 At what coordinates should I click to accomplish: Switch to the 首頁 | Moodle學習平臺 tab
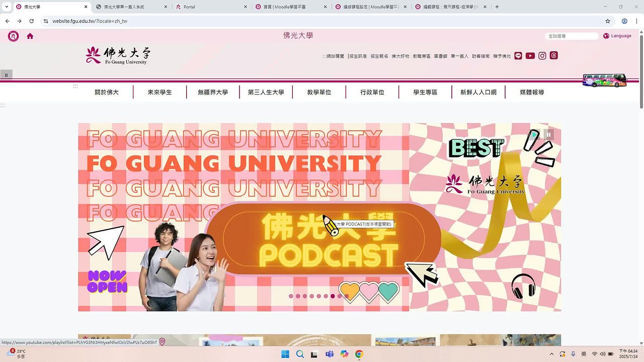(x=291, y=7)
